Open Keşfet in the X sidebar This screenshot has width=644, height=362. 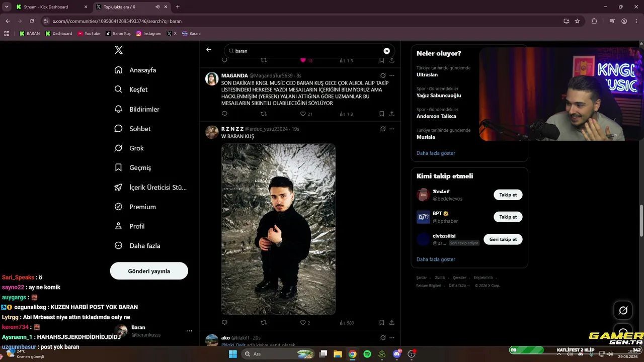pos(131,89)
